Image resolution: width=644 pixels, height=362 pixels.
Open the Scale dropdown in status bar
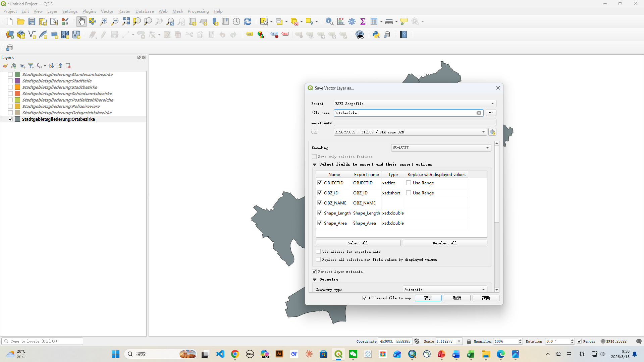tap(459, 341)
